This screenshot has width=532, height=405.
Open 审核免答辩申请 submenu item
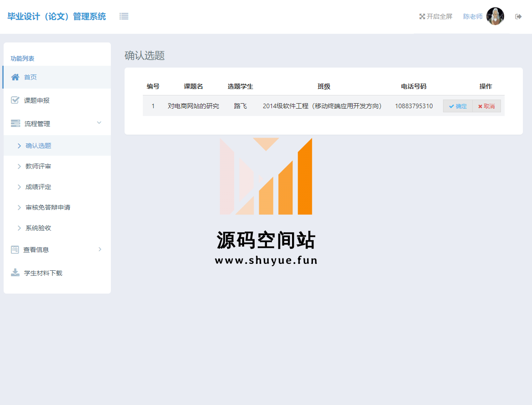(x=48, y=207)
